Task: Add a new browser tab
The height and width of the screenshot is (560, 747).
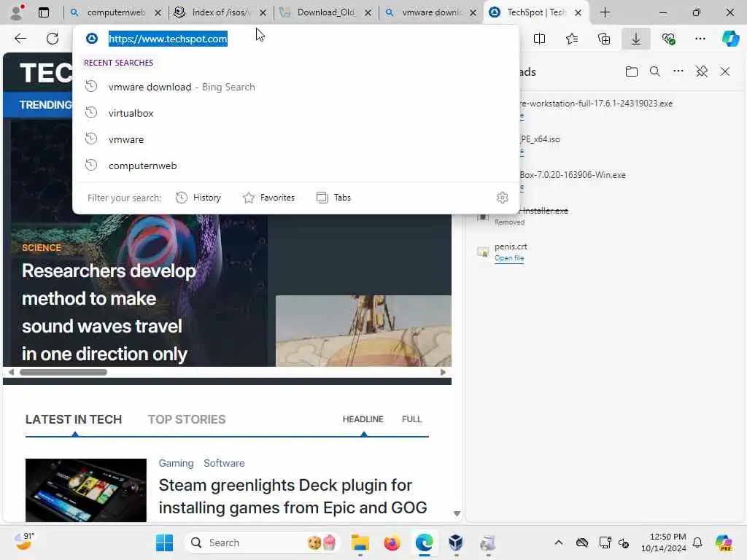Action: coord(605,12)
